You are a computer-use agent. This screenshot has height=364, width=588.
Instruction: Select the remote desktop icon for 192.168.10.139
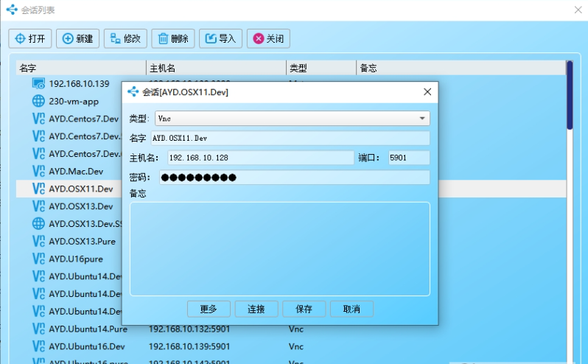coord(38,83)
